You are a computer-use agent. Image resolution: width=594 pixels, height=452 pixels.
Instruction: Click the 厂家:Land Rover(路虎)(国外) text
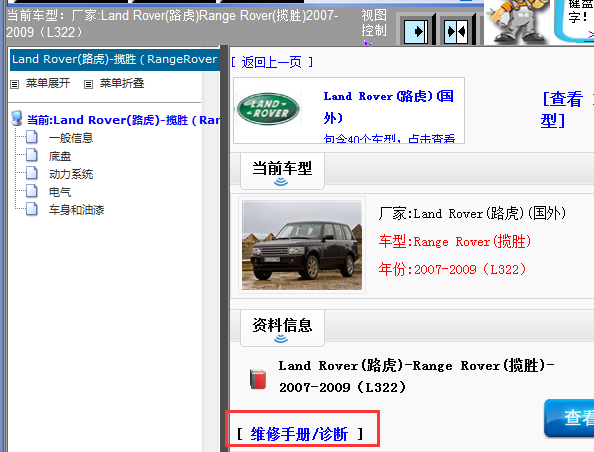tap(472, 213)
